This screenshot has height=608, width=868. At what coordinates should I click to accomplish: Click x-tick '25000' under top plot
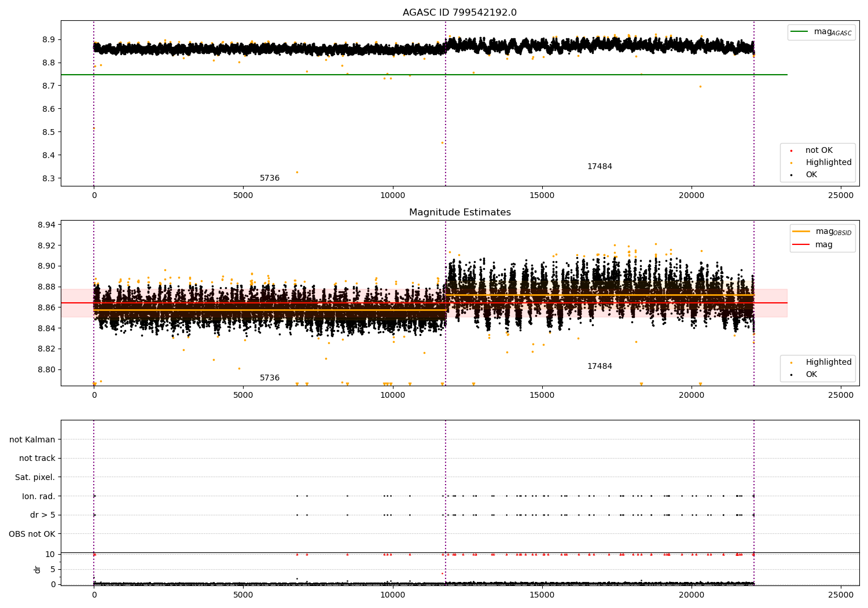click(841, 196)
